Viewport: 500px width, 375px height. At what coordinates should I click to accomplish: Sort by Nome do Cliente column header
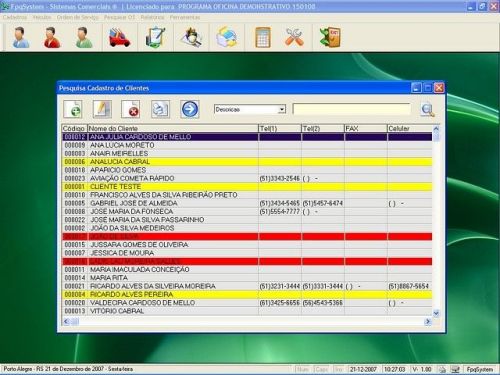click(173, 128)
